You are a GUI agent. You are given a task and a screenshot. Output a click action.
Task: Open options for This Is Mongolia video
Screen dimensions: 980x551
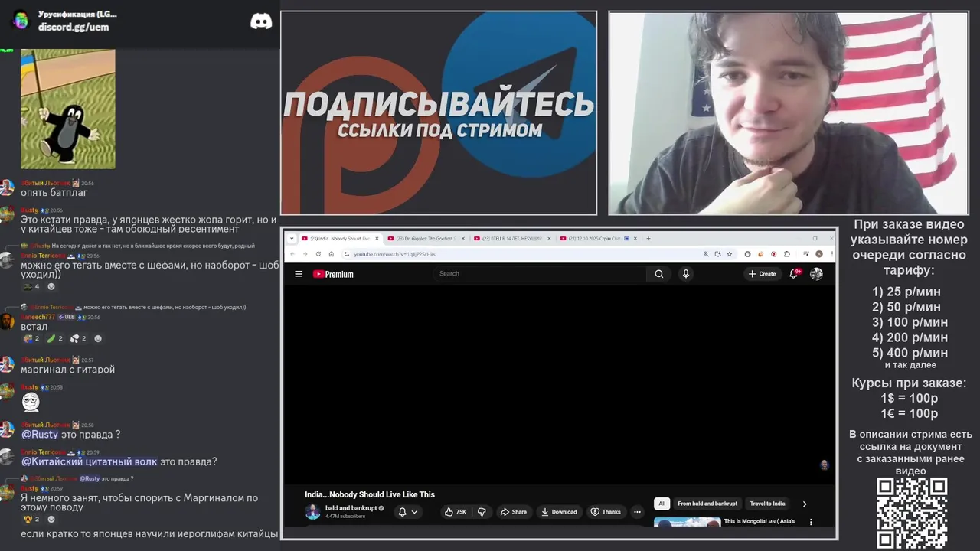(x=811, y=522)
